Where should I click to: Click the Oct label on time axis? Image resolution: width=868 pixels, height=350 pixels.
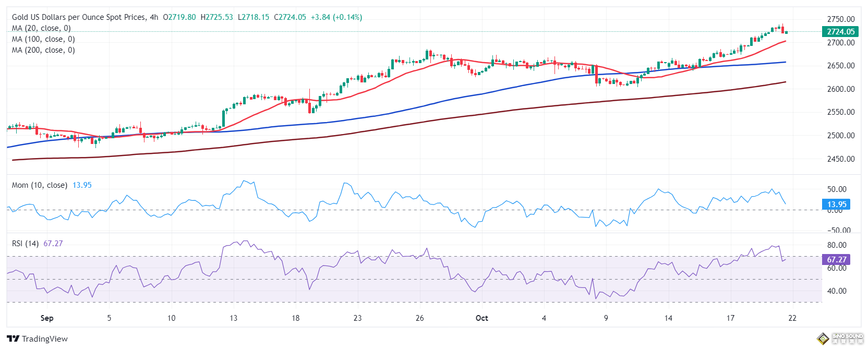pos(481,318)
